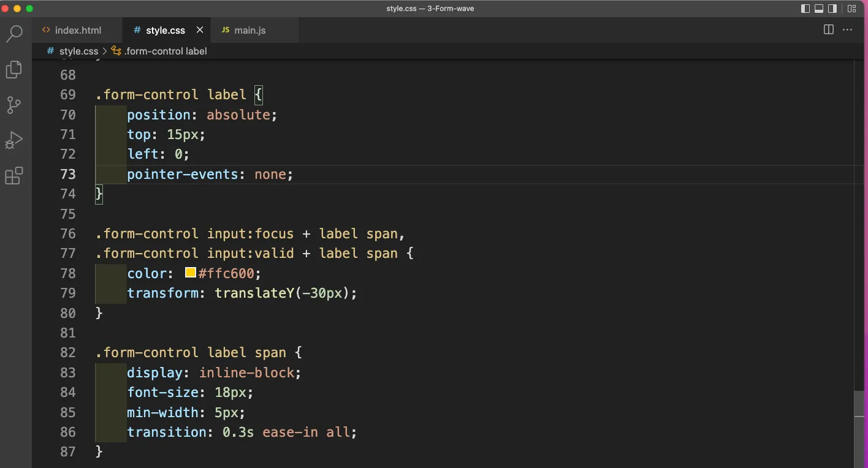The width and height of the screenshot is (868, 468).
Task: Open the Explorer files view
Action: click(14, 69)
